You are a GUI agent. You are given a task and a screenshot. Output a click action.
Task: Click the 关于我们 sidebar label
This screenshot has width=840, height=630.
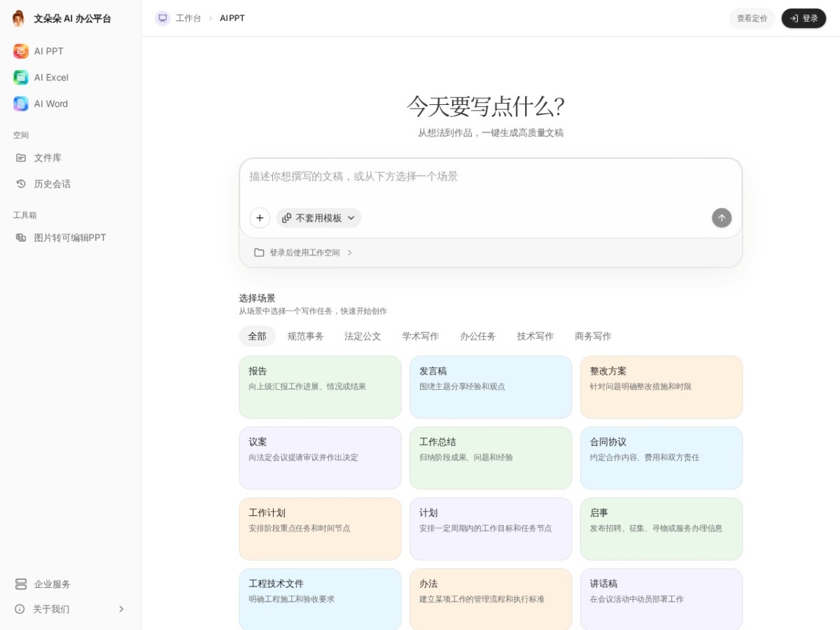tap(51, 609)
